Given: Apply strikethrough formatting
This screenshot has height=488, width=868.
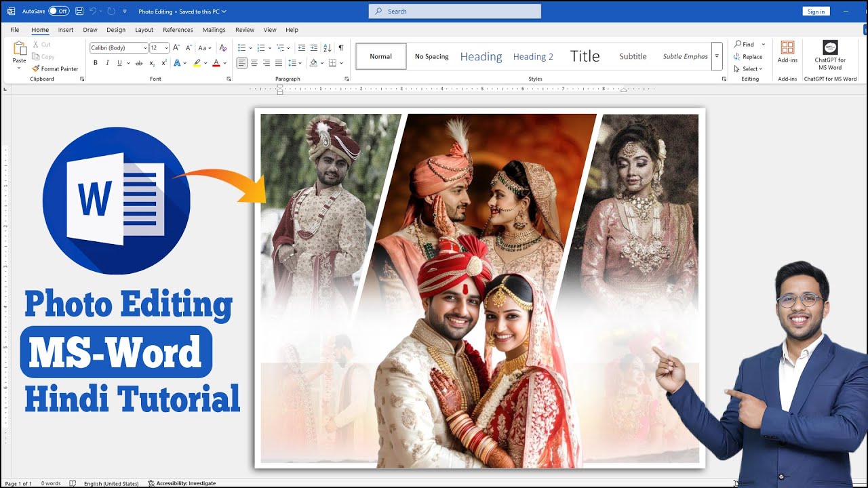Looking at the screenshot, I should pyautogui.click(x=139, y=63).
